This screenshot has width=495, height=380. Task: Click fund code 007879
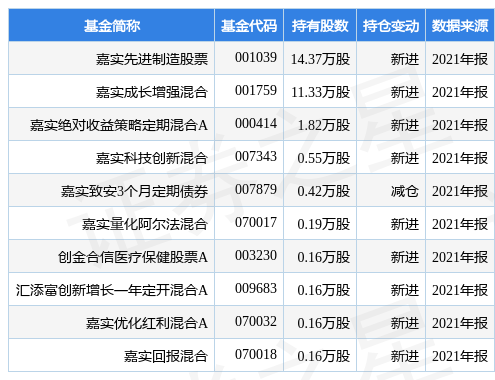point(256,190)
